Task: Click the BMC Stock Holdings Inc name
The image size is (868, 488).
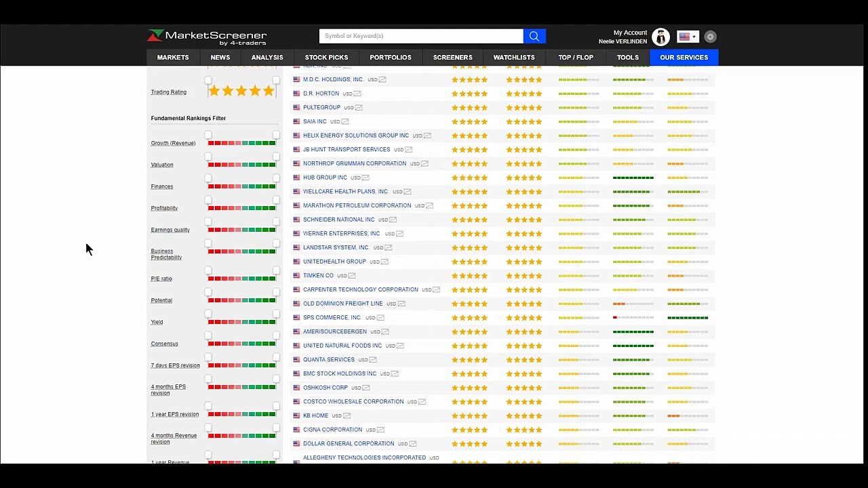Action: (x=340, y=374)
